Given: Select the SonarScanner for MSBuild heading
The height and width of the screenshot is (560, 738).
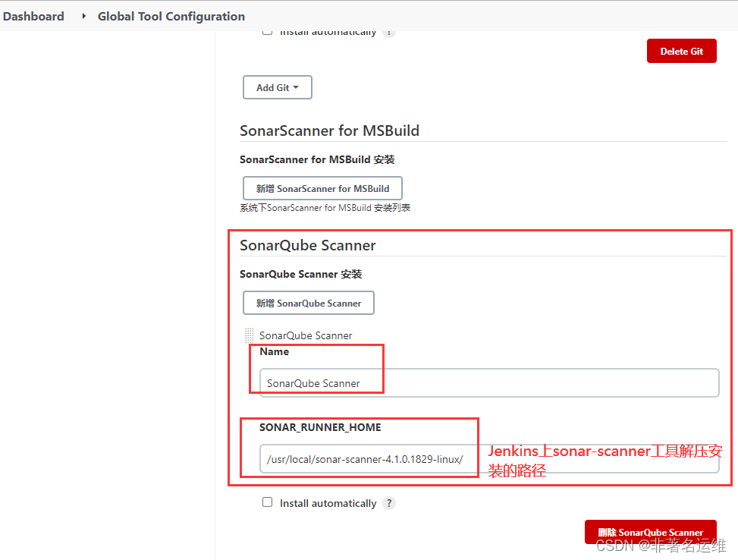Looking at the screenshot, I should (329, 131).
